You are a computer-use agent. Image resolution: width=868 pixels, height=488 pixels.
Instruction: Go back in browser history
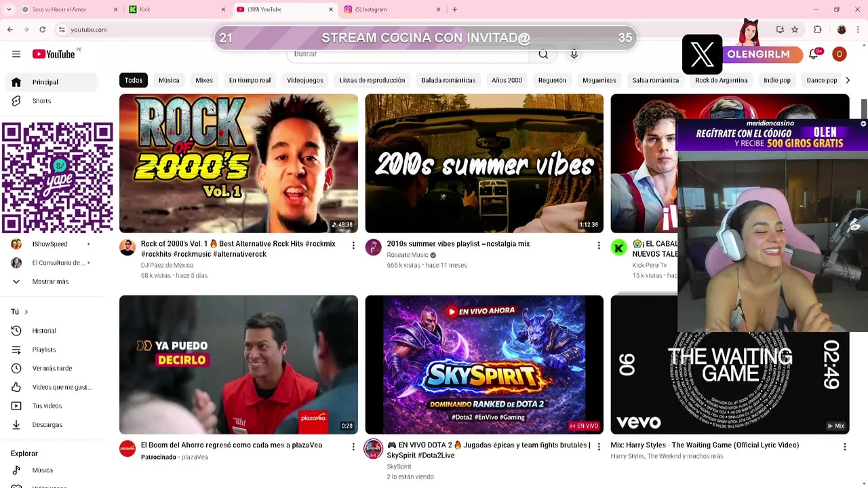[9, 30]
